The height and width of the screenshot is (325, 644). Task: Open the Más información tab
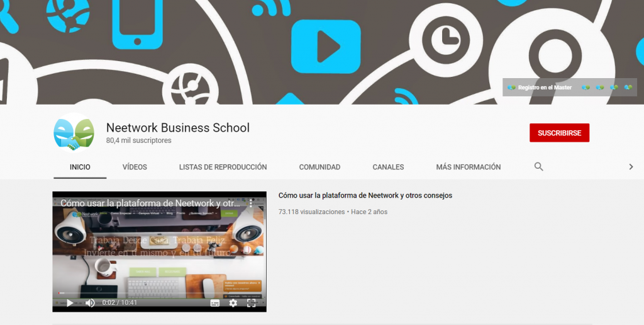pos(468,167)
